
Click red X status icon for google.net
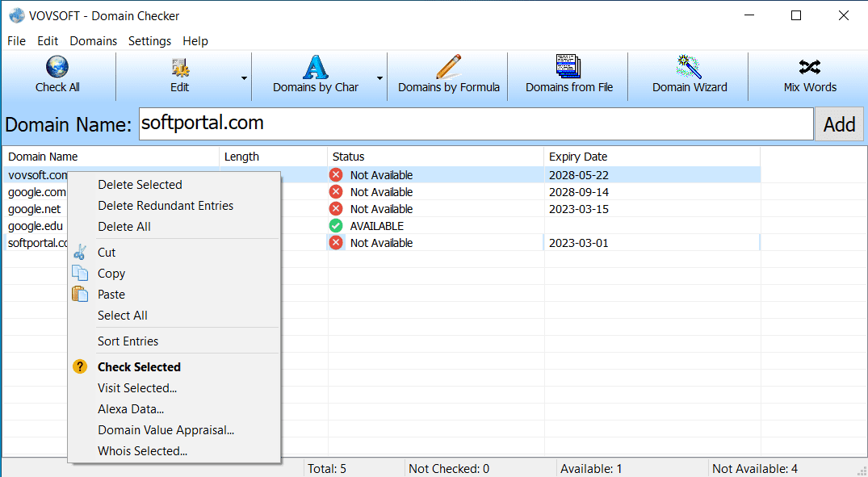pos(335,208)
